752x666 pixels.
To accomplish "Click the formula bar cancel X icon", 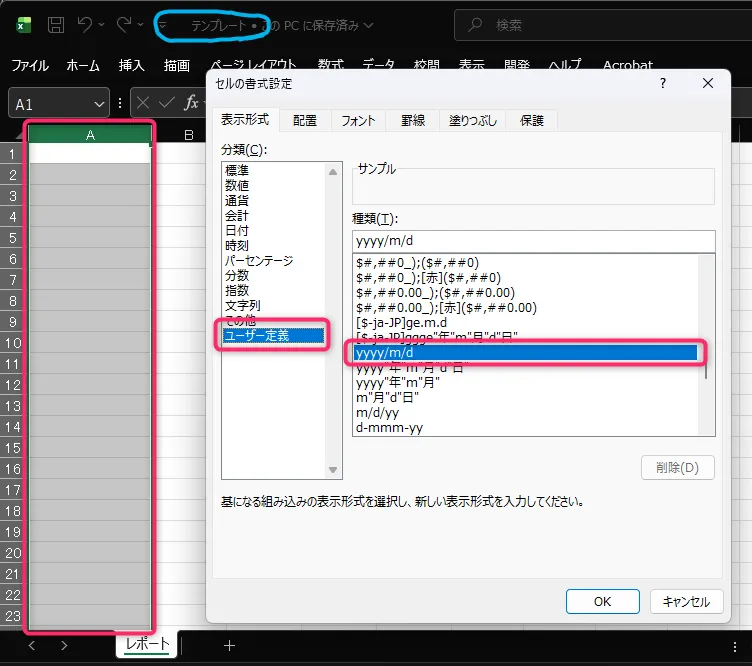I will tap(144, 103).
